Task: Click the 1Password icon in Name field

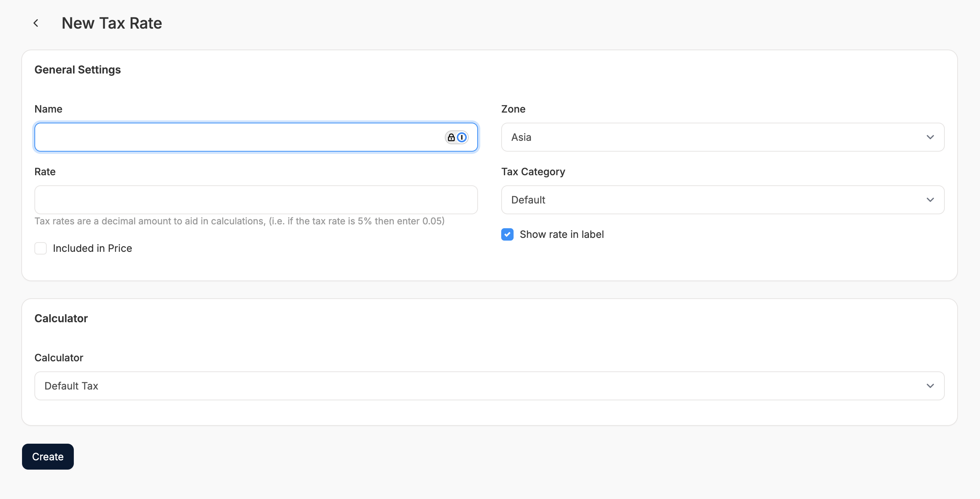Action: click(462, 137)
